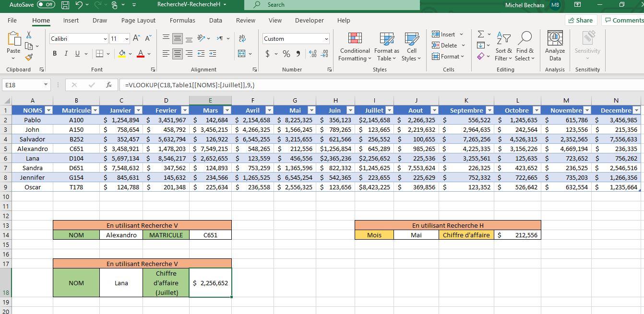
Task: Click Increase Indent icon
Action: pyautogui.click(x=213, y=54)
